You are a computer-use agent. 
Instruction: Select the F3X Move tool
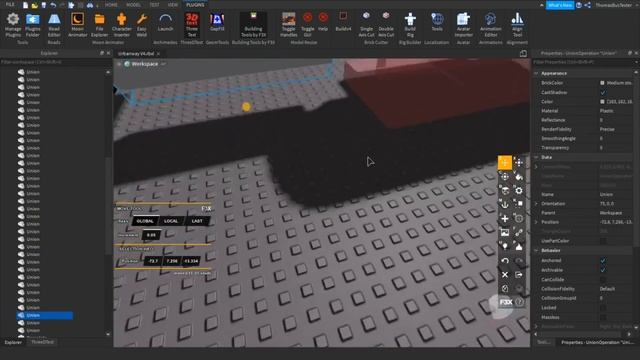[505, 162]
